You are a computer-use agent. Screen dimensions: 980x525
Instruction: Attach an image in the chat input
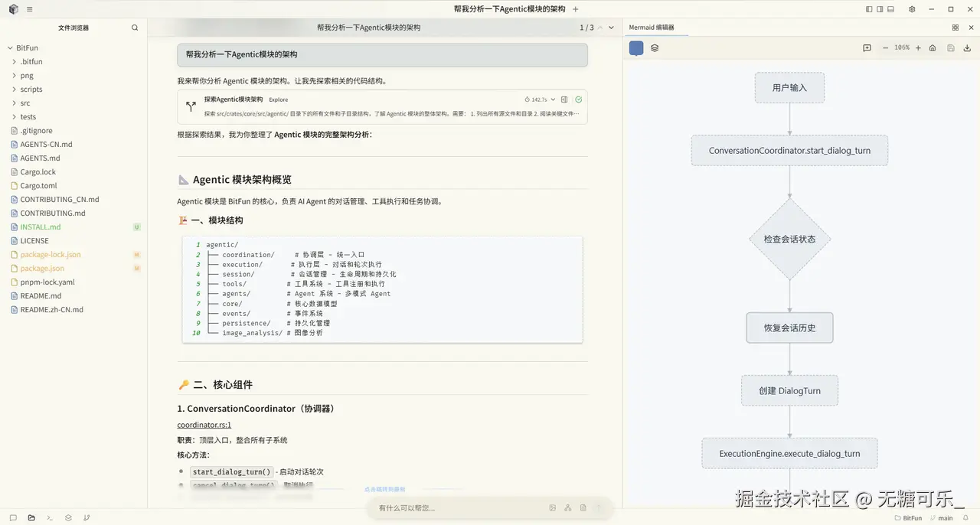[553, 508]
